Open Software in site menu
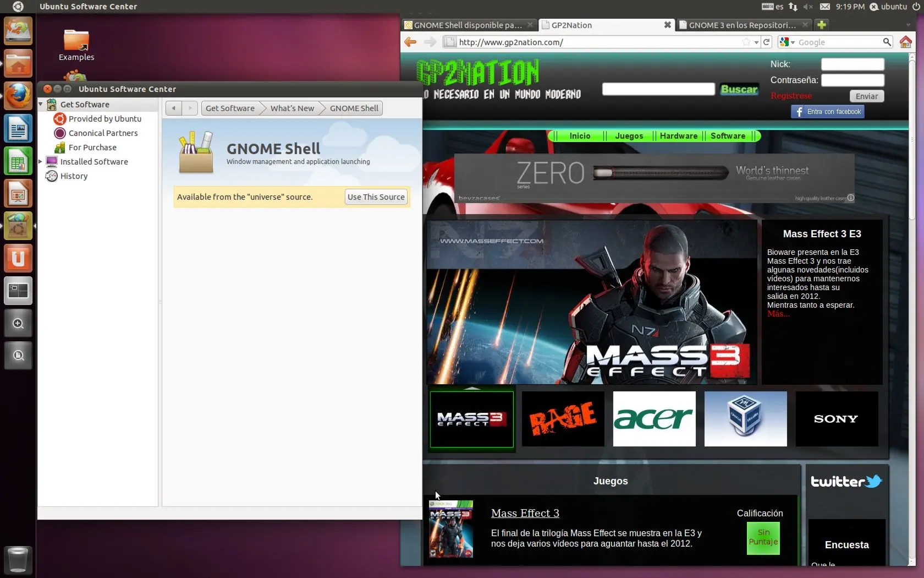This screenshot has height=578, width=924. [728, 136]
